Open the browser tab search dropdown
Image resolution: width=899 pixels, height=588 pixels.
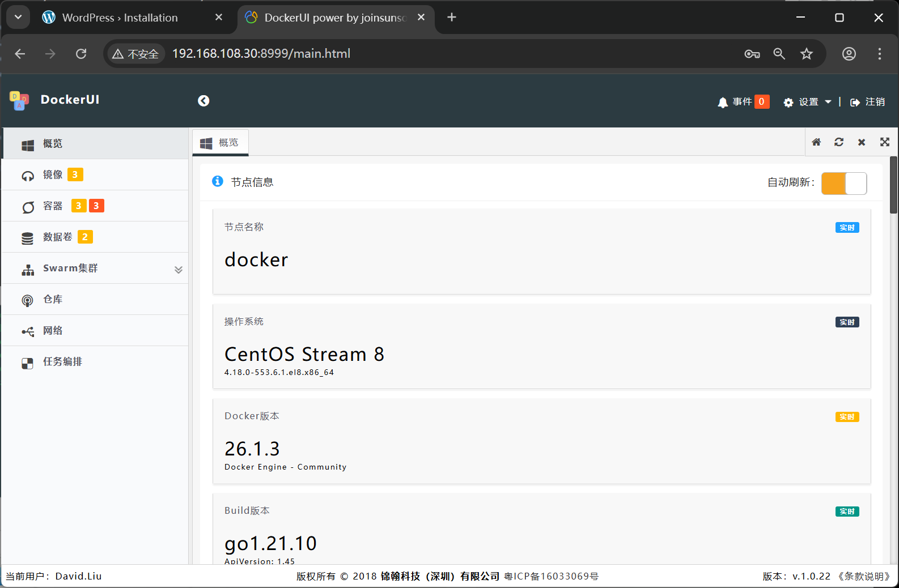(18, 18)
